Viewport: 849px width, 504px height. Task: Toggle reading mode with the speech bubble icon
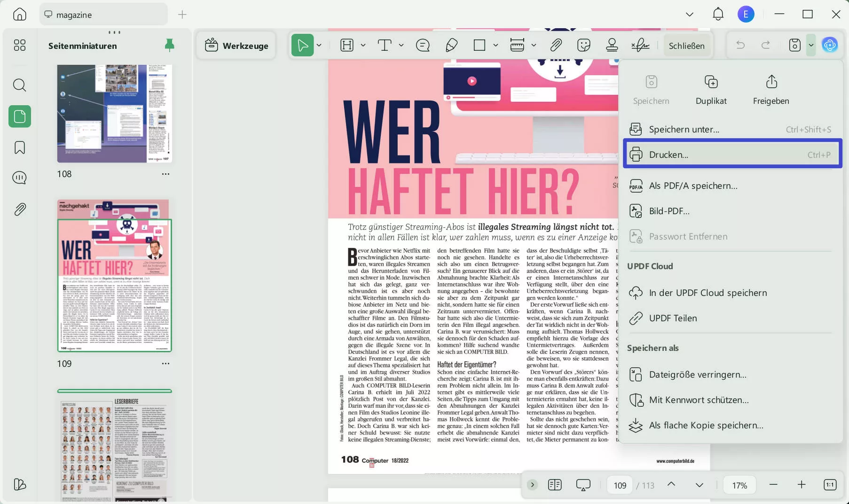(x=583, y=484)
